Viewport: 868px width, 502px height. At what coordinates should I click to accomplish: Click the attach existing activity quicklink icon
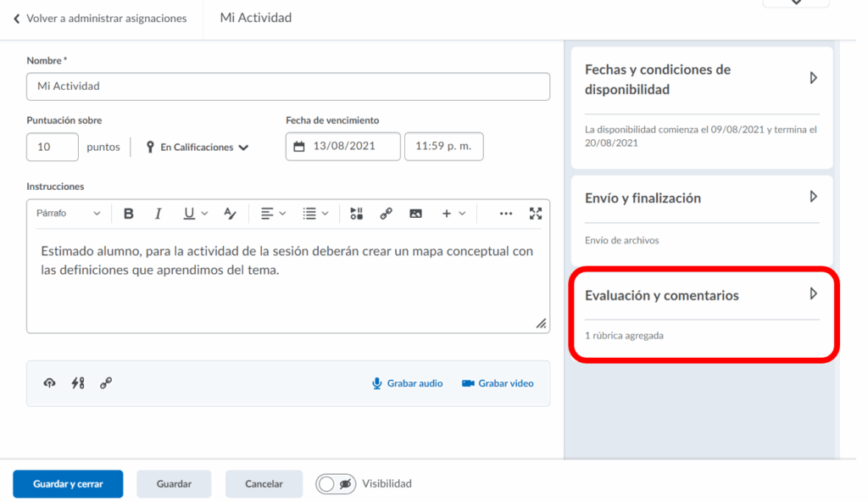tap(78, 383)
